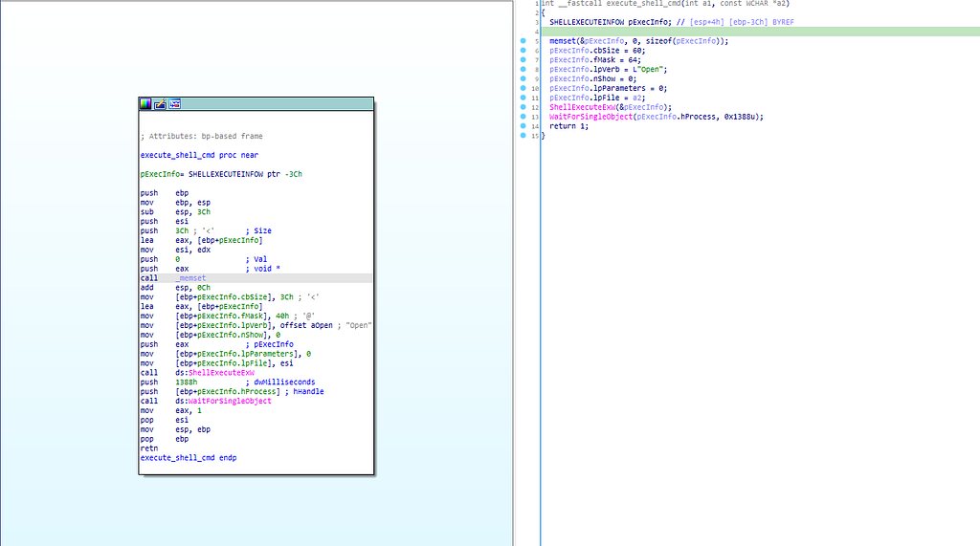Toggle breakpoint dot on pseudocode line 8
This screenshot has width=980, height=546.
(523, 70)
